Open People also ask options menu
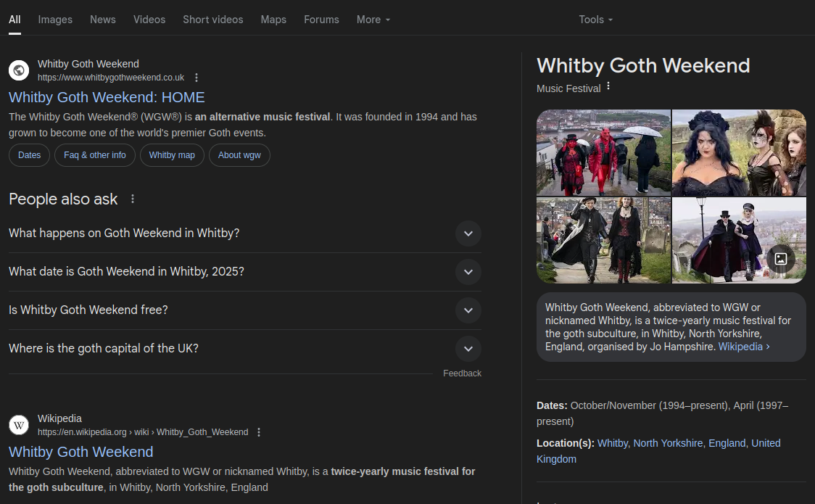 pos(133,199)
